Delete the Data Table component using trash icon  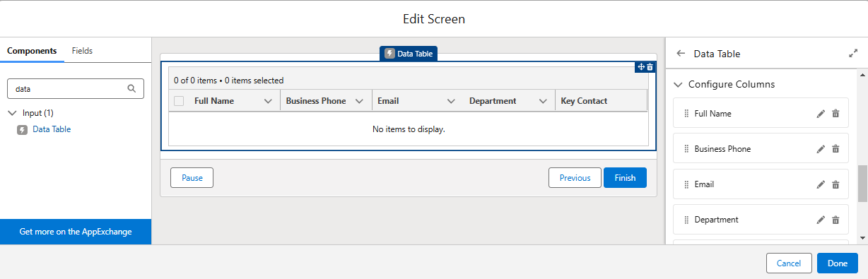pos(650,67)
